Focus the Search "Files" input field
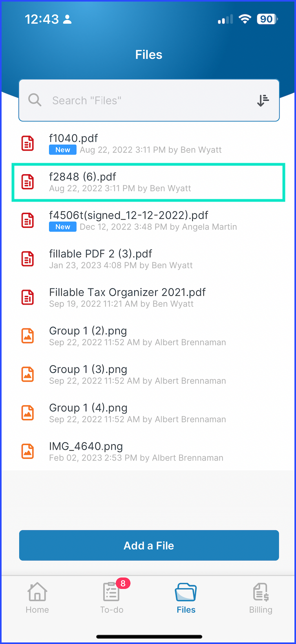This screenshot has height=644, width=296. [149, 100]
